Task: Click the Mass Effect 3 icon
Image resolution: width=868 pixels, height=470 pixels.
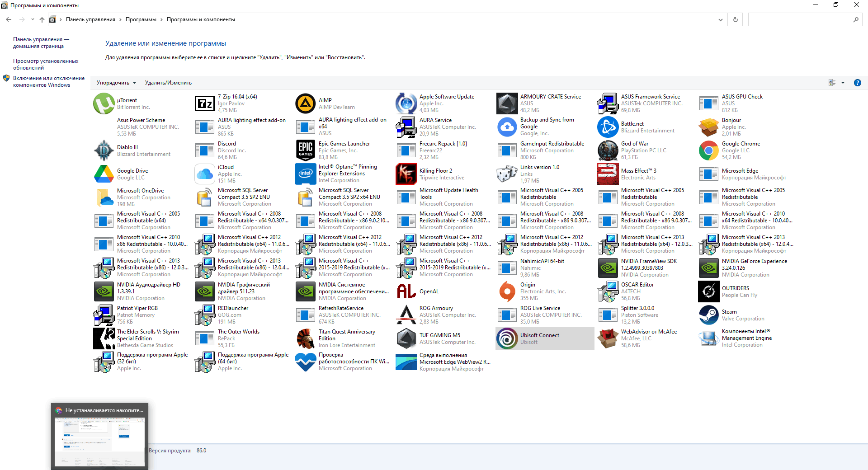Action: click(608, 174)
